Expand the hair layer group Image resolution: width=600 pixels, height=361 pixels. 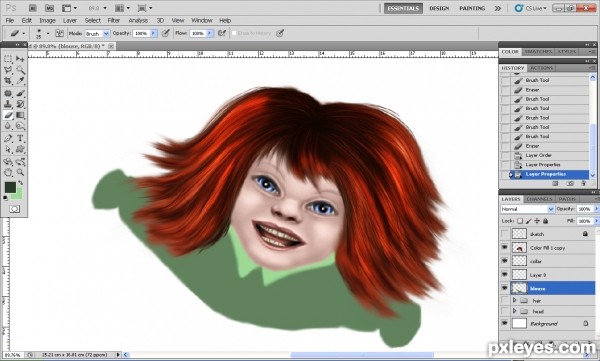coord(515,301)
